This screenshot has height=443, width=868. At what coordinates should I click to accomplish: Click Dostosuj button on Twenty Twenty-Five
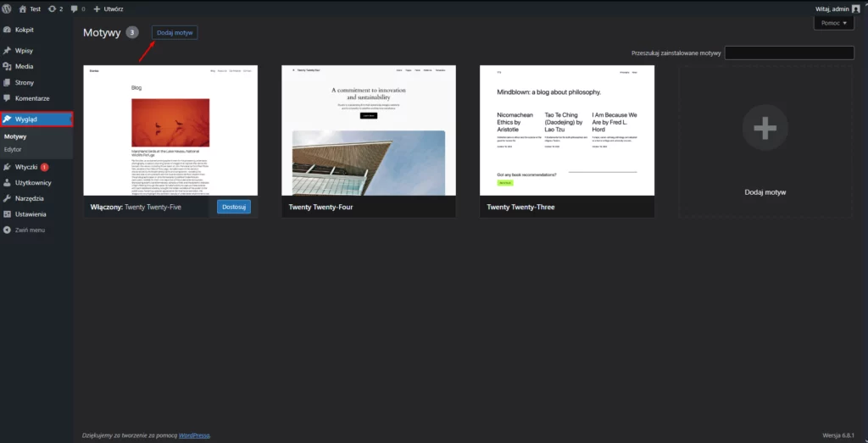coord(233,207)
